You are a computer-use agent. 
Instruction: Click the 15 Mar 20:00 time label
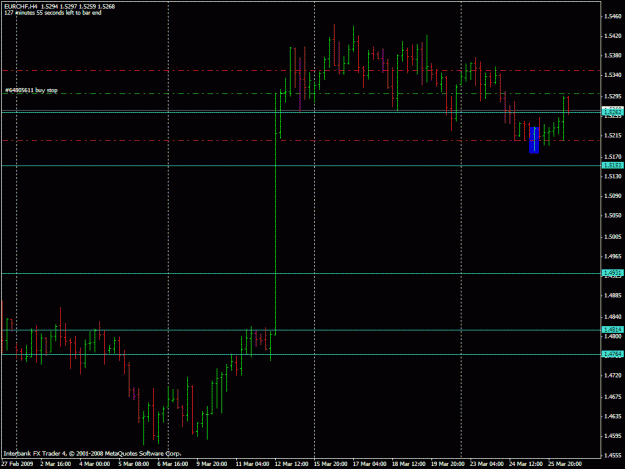tap(330, 464)
